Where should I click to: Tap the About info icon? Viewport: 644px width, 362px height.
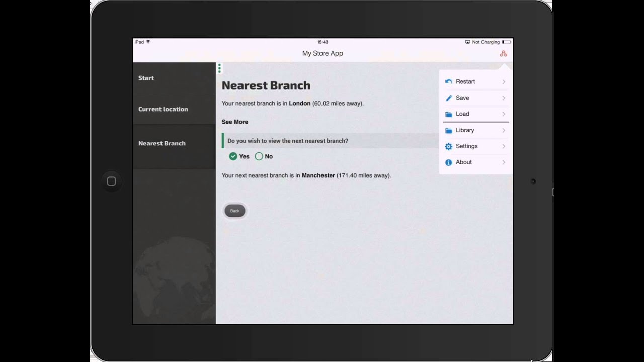448,162
